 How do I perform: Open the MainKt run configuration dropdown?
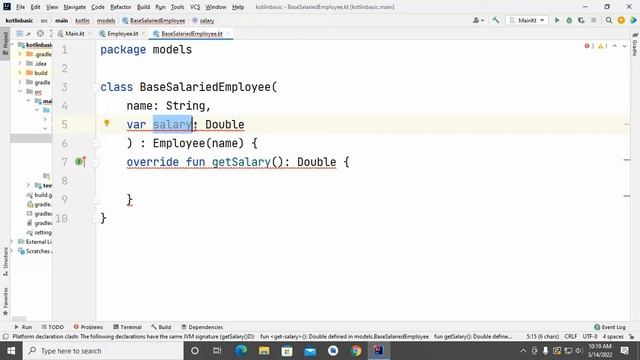[527, 20]
